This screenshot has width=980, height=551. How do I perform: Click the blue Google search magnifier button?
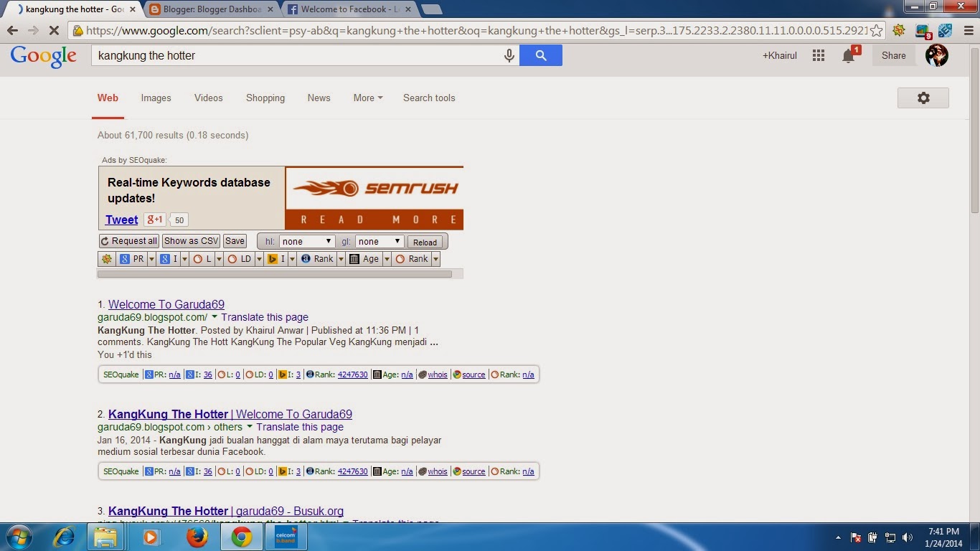[x=541, y=55]
